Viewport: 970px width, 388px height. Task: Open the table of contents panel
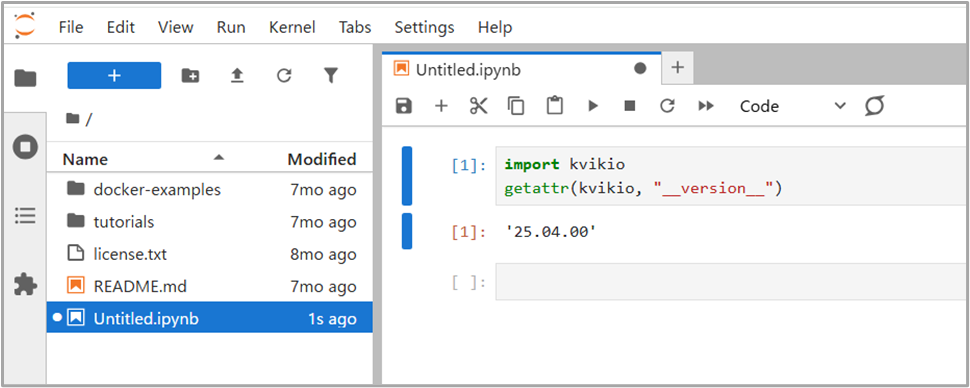coord(25,215)
